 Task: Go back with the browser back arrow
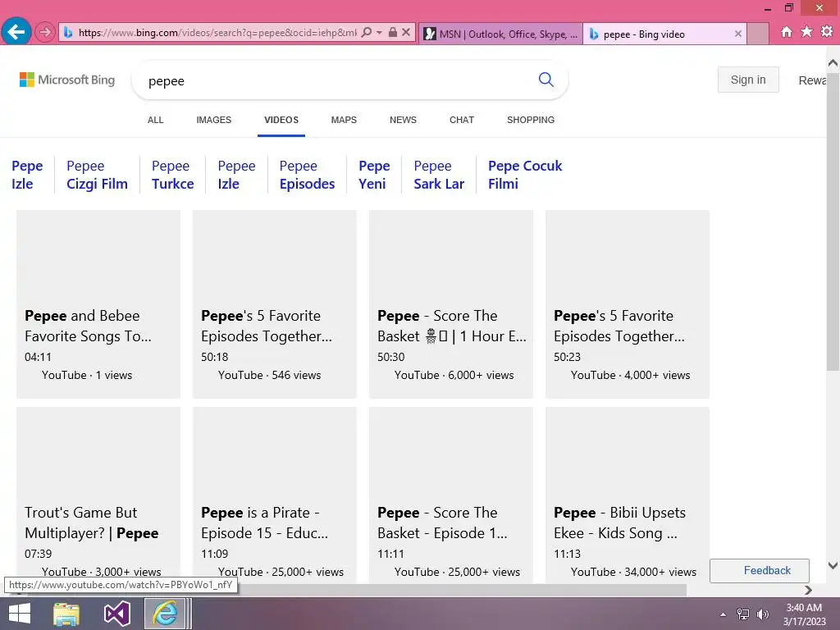coord(16,32)
